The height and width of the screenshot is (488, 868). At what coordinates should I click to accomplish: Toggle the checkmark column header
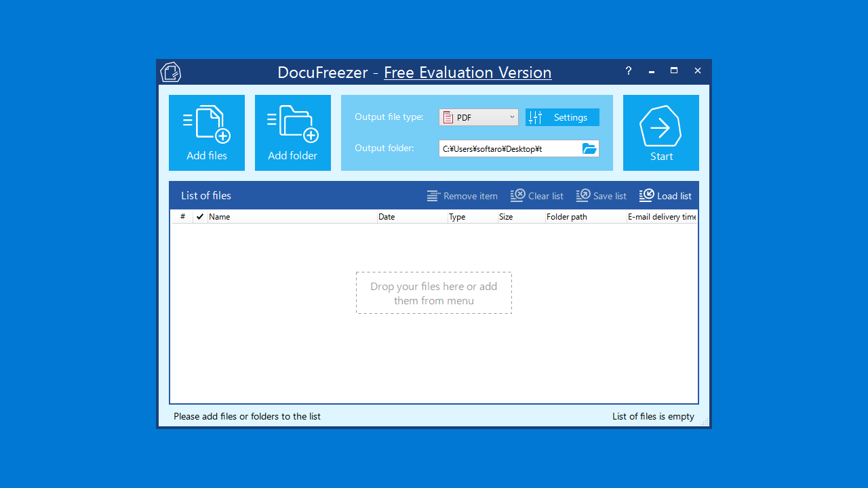[x=200, y=217]
